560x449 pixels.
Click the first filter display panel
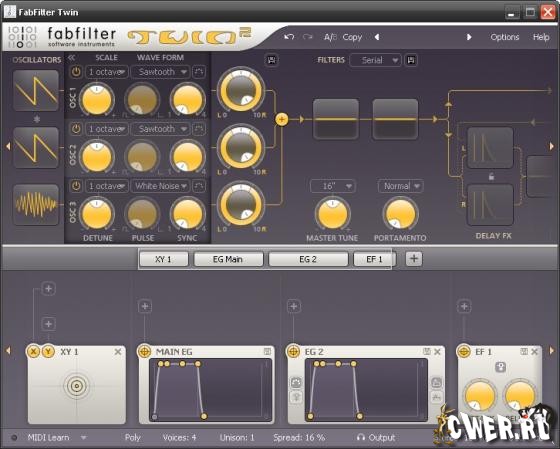(x=336, y=119)
